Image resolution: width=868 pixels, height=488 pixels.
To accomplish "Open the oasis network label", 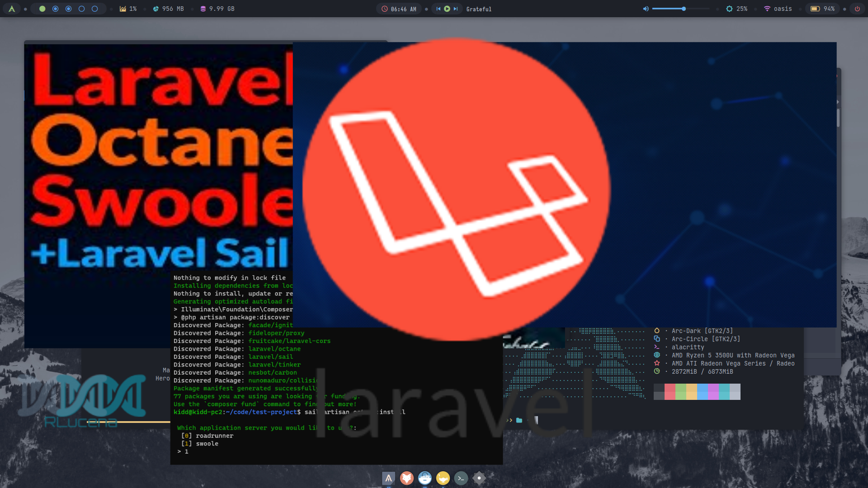I will coord(783,9).
